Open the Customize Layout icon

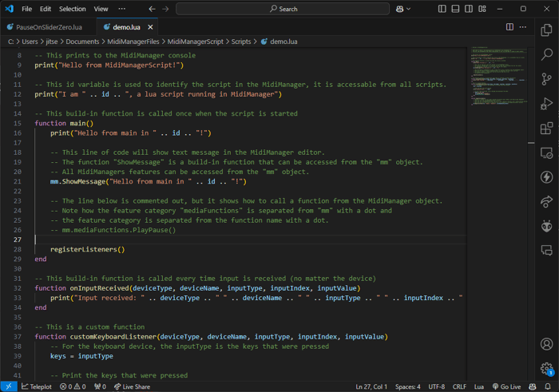(482, 9)
